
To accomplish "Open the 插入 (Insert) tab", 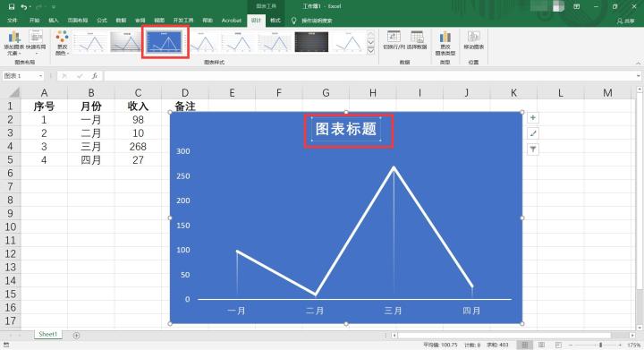I will click(54, 21).
